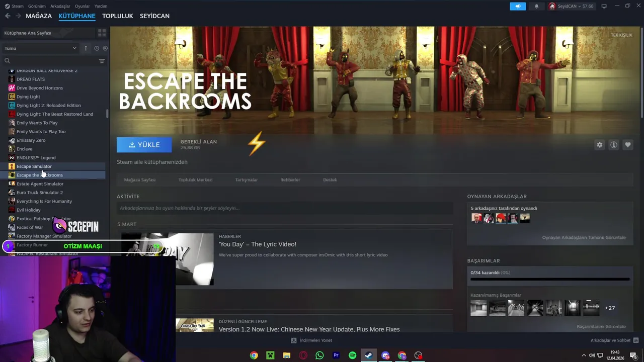The width and height of the screenshot is (644, 362).
Task: Select Dying Light 2: Reloaded Edition
Action: coord(48,106)
